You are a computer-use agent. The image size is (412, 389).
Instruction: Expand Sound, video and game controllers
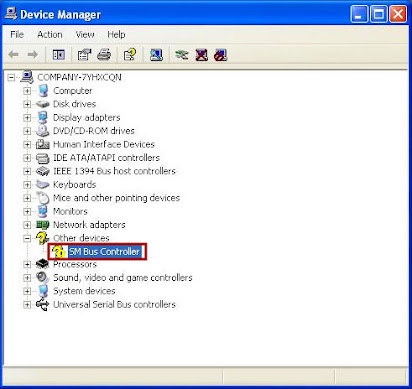(27, 278)
